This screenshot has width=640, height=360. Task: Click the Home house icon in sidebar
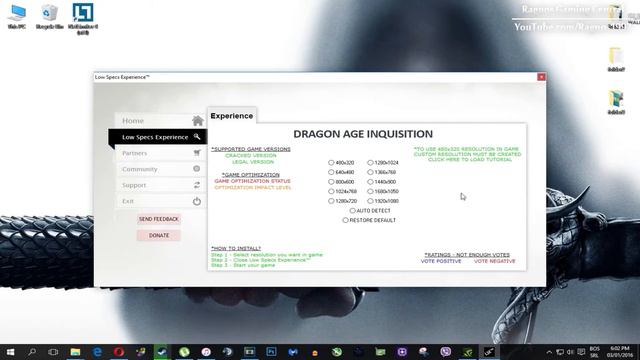pyautogui.click(x=198, y=121)
